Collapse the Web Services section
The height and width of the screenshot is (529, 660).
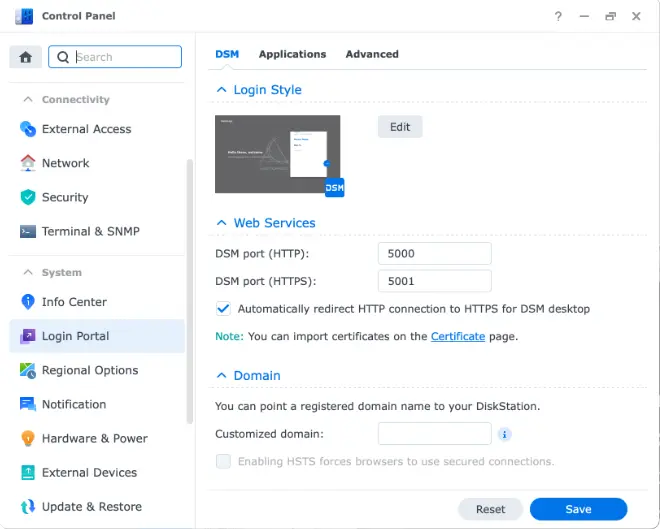[x=222, y=223]
